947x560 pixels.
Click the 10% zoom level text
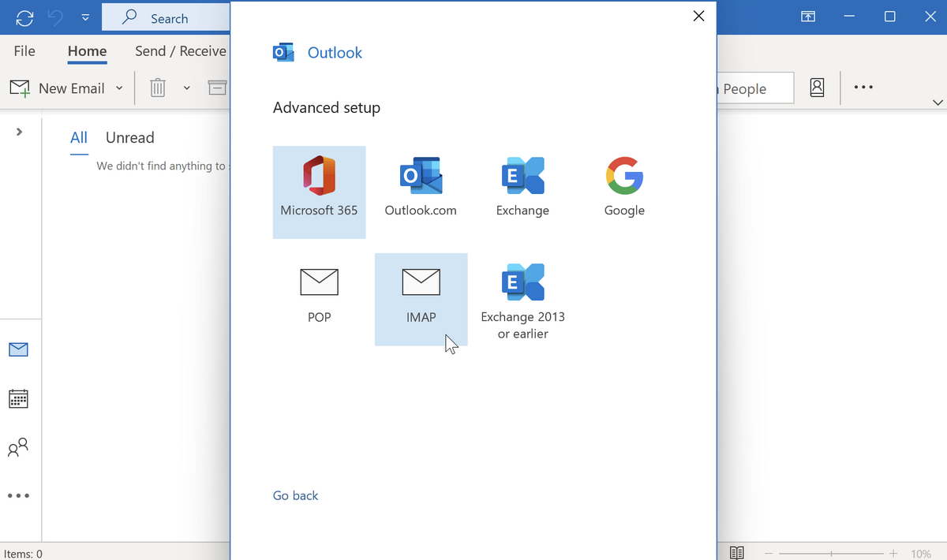point(921,554)
